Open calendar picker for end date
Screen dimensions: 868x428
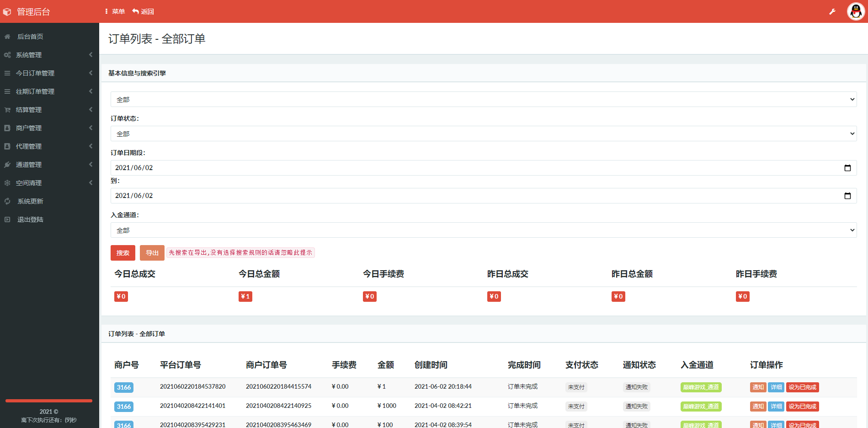tap(847, 196)
